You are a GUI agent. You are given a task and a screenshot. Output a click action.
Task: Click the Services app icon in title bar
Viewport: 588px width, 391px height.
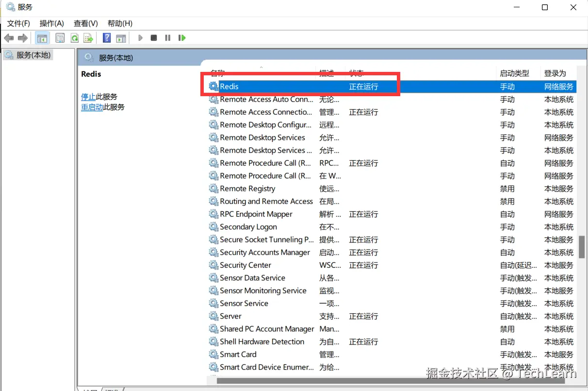click(x=10, y=7)
